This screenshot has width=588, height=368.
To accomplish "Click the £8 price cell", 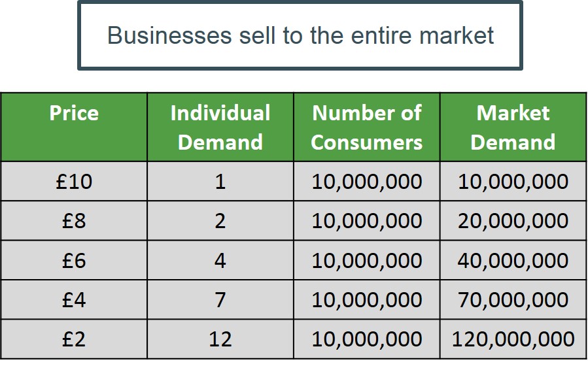I will click(74, 221).
